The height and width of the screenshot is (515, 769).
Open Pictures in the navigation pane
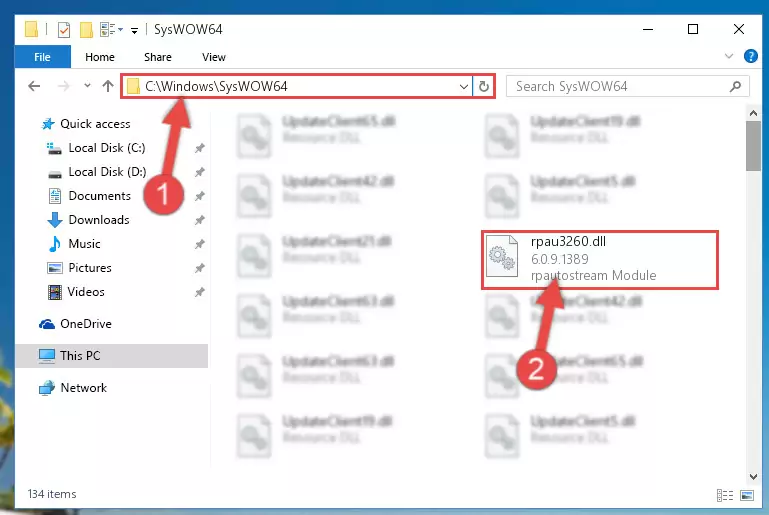tap(90, 268)
